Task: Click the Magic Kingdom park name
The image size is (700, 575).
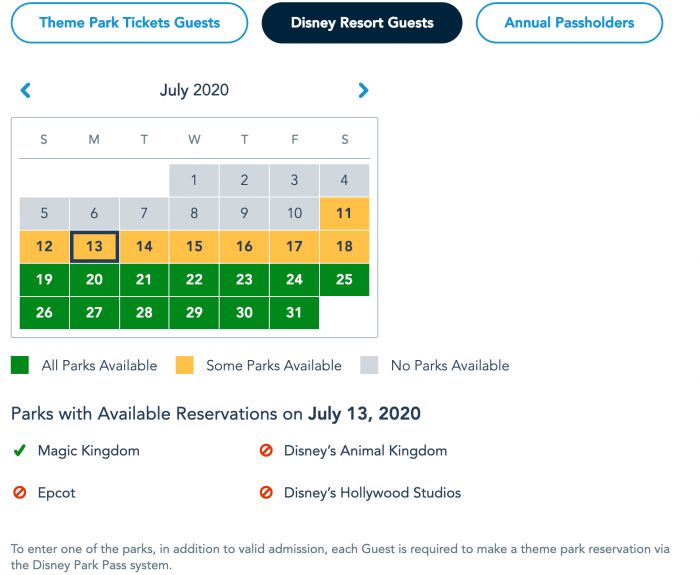Action: pos(89,451)
